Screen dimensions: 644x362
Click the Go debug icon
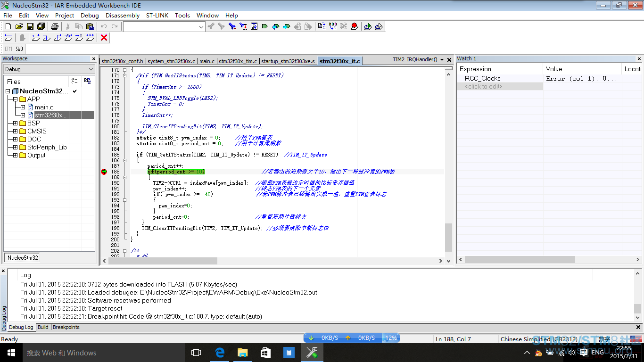click(x=90, y=38)
